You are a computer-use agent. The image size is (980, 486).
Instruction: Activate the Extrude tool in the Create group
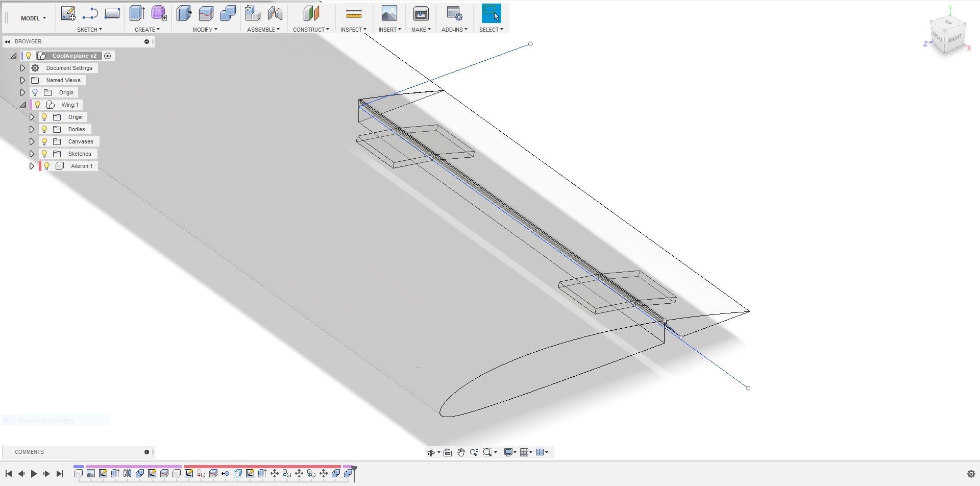tap(137, 13)
